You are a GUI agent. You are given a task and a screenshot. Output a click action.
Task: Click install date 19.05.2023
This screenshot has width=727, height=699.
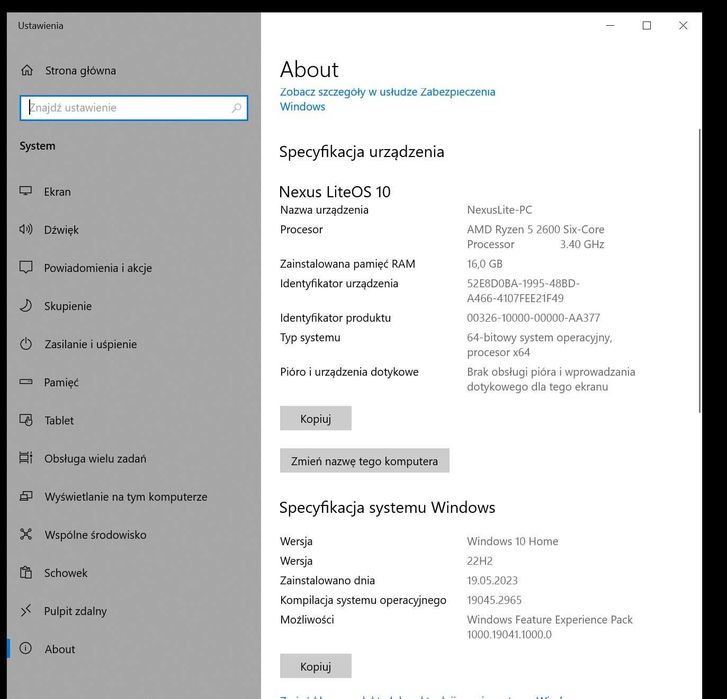pos(492,580)
